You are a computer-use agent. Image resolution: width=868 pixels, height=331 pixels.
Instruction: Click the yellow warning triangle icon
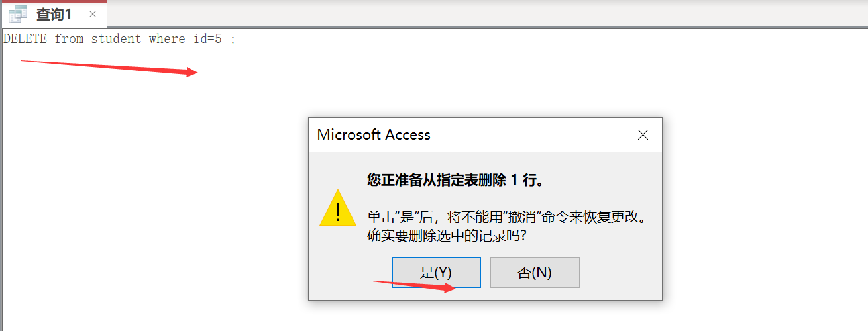[x=338, y=208]
